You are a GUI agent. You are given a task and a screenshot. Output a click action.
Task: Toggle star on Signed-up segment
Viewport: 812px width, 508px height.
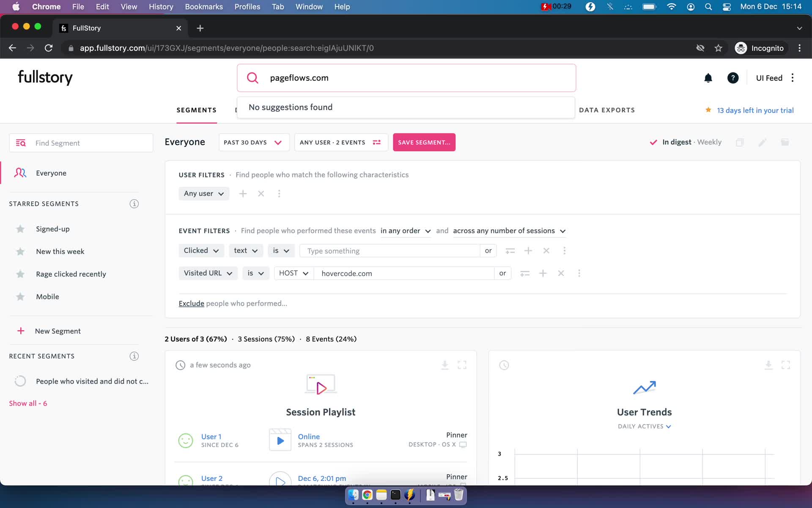(20, 229)
